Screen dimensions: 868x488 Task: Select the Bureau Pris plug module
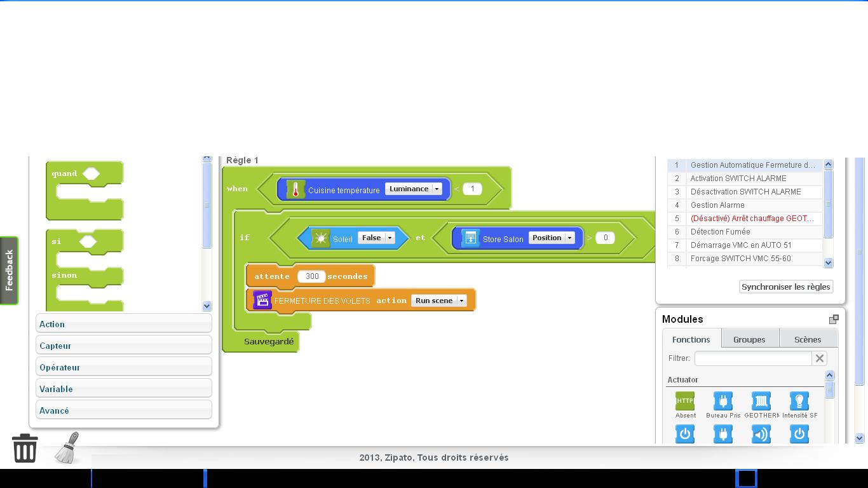pos(723,401)
